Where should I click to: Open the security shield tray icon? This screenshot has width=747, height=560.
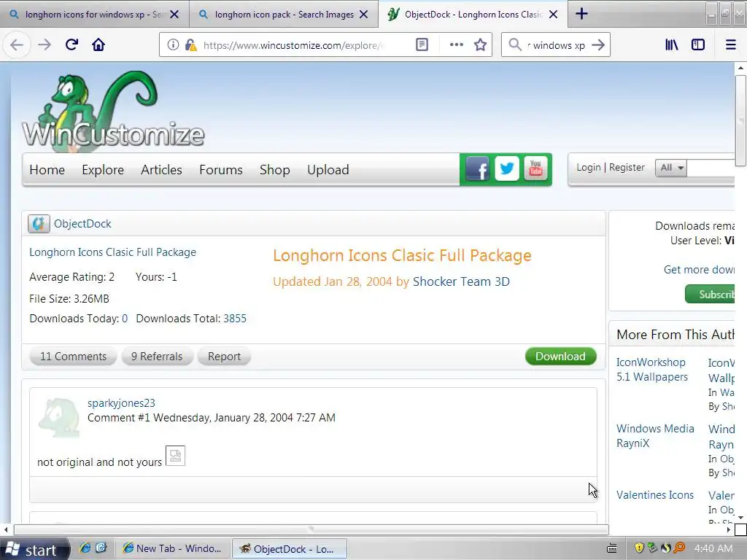click(x=639, y=548)
